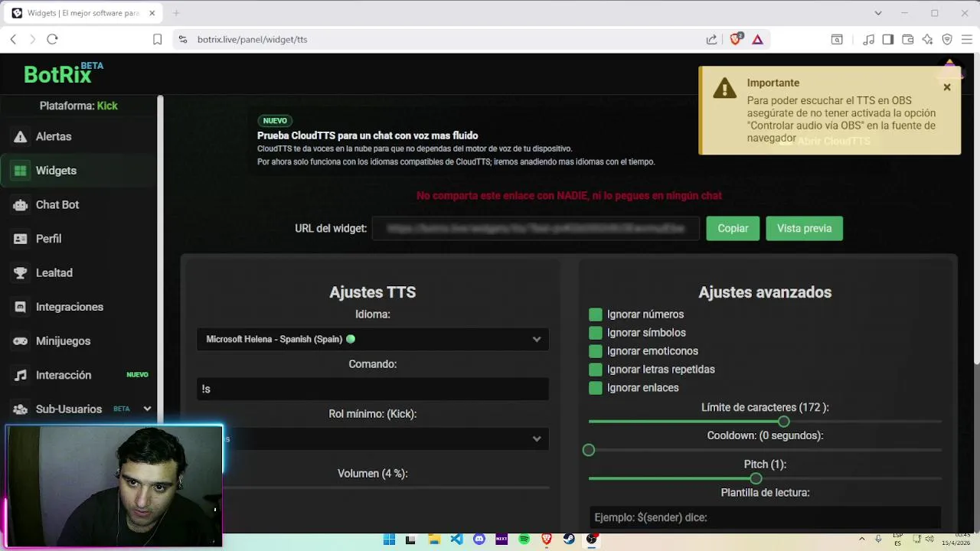Share this page using the share icon
Screen dimensions: 980x551
coord(711,39)
